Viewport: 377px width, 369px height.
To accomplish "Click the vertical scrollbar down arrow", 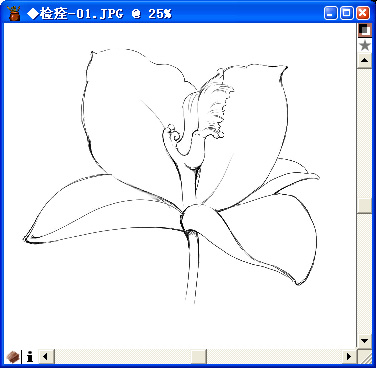I will 364,341.
